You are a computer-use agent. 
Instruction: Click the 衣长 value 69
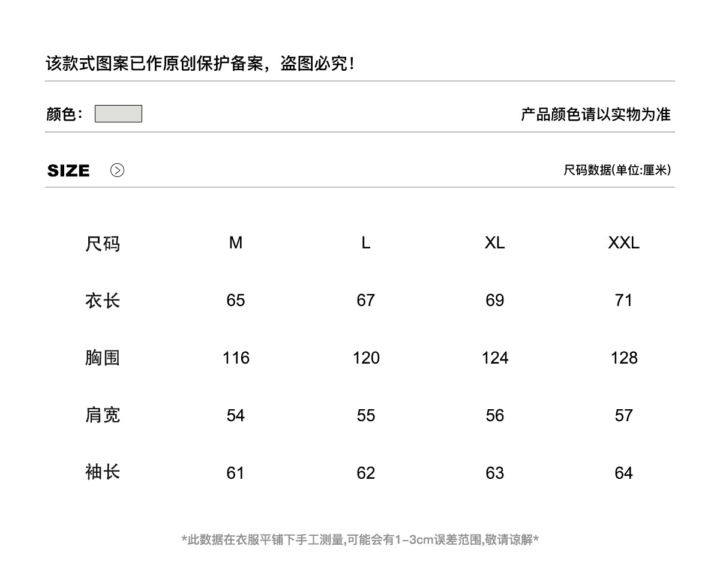(495, 300)
